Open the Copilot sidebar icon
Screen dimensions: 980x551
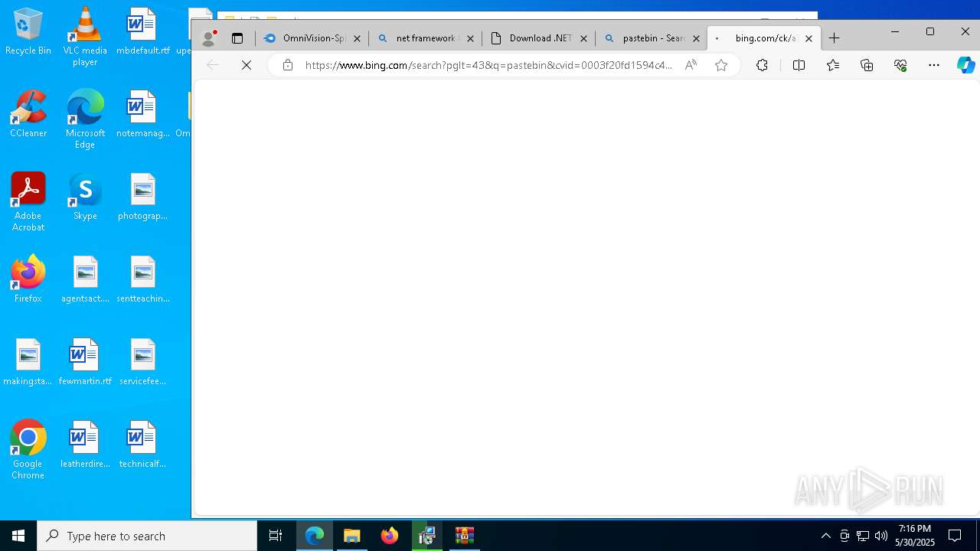pos(965,66)
